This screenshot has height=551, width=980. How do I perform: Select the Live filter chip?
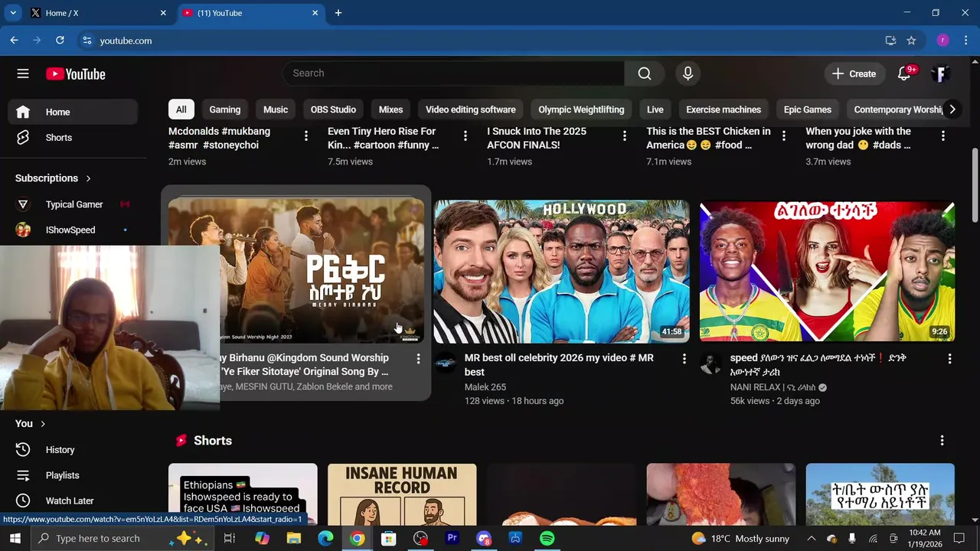[655, 109]
